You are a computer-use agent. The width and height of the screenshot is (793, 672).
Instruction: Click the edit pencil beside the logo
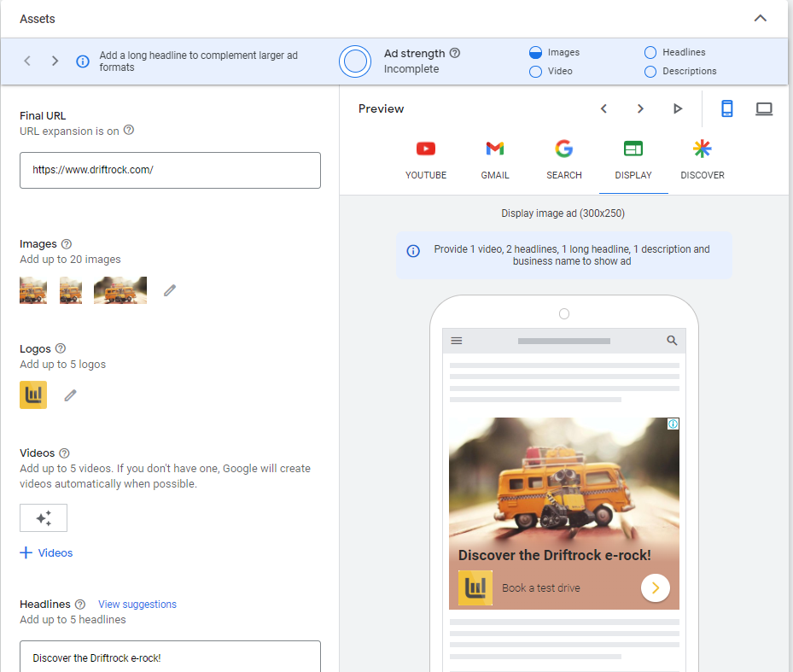[x=70, y=395]
